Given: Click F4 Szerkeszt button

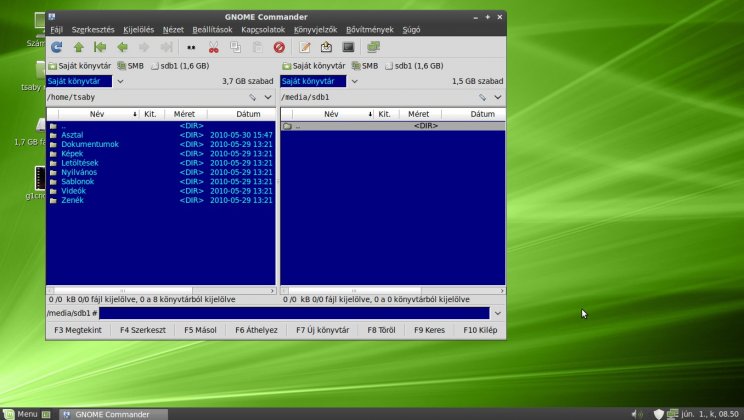Looking at the screenshot, I should pyautogui.click(x=143, y=330).
